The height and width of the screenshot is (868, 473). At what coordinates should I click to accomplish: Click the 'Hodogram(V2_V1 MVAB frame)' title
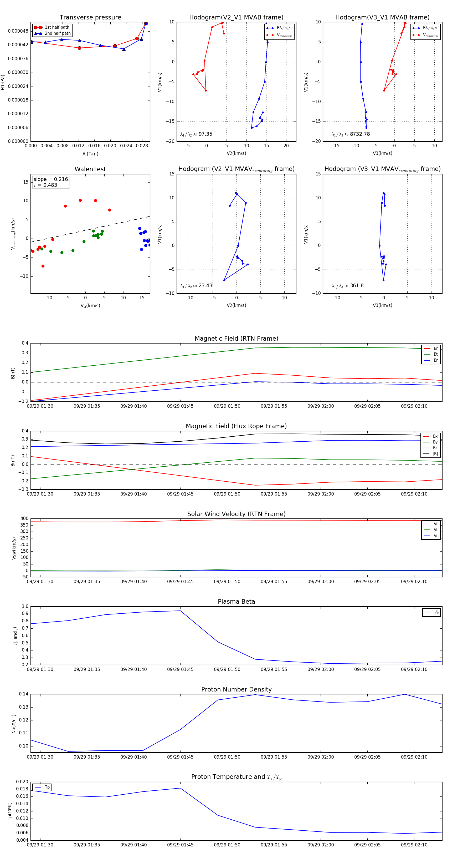point(236,18)
